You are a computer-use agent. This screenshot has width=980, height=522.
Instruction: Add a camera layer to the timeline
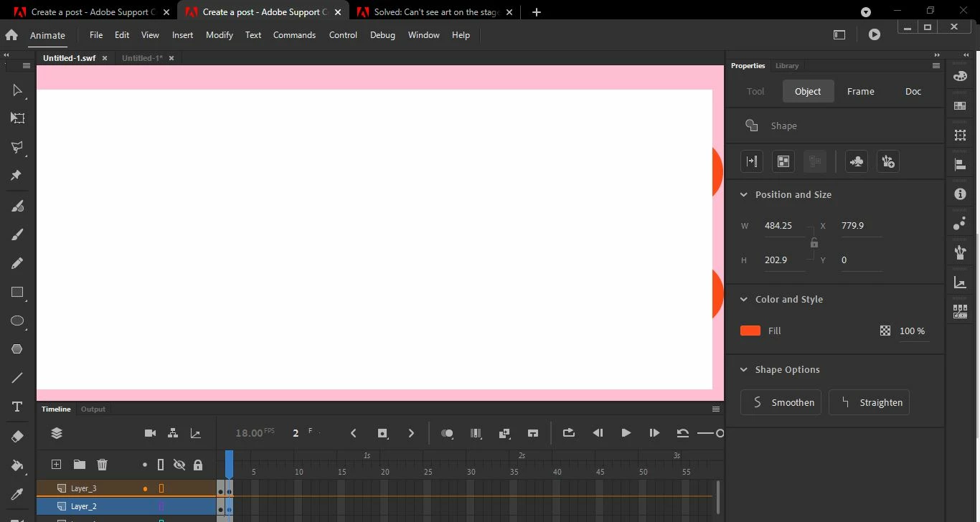[x=150, y=433]
